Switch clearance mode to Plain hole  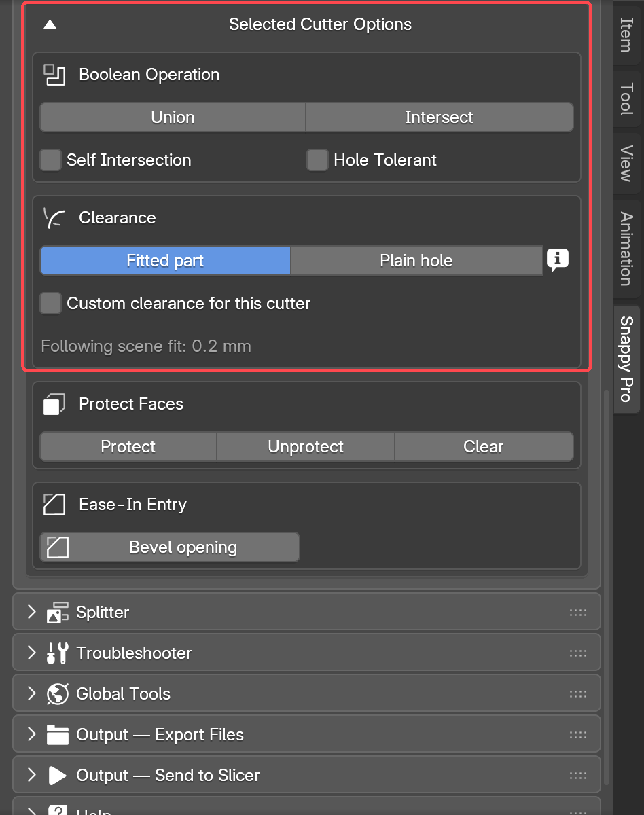[x=416, y=261]
